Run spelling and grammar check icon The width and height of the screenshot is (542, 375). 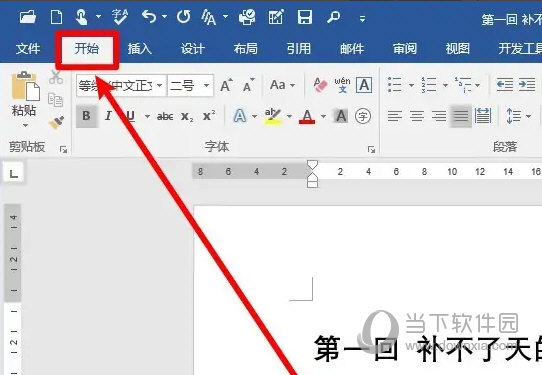tap(120, 17)
